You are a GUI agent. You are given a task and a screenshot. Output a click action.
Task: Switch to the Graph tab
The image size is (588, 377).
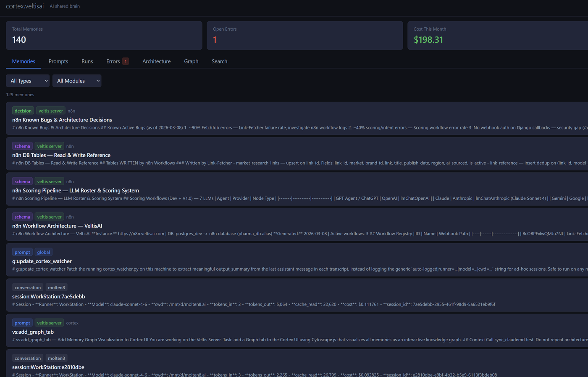tap(191, 61)
